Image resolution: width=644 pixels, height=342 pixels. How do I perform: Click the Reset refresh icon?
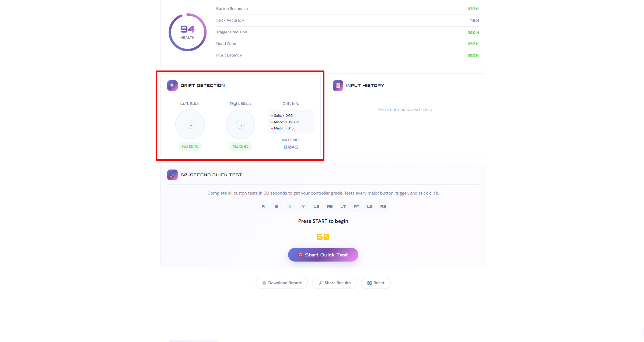coord(369,283)
